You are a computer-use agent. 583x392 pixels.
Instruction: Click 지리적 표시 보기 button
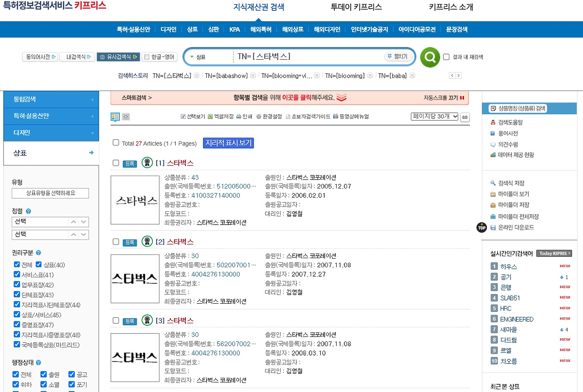(x=228, y=143)
